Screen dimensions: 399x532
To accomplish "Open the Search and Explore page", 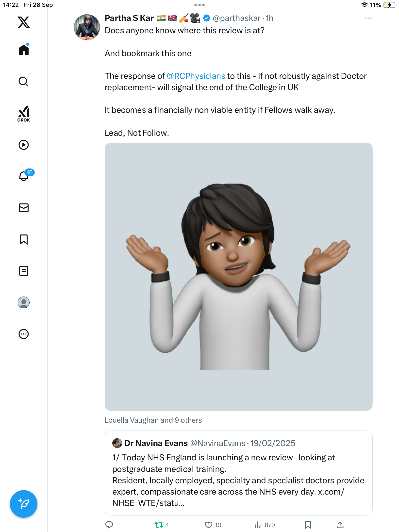I will 24,82.
